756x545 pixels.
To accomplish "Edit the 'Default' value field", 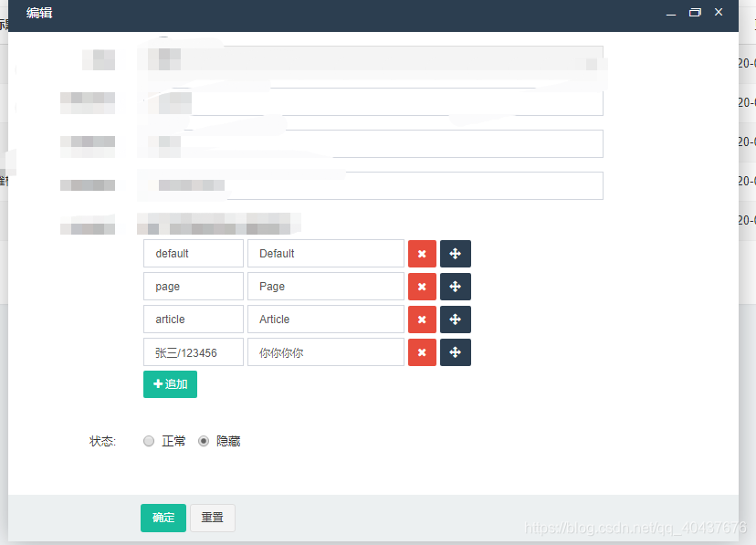I will point(326,254).
